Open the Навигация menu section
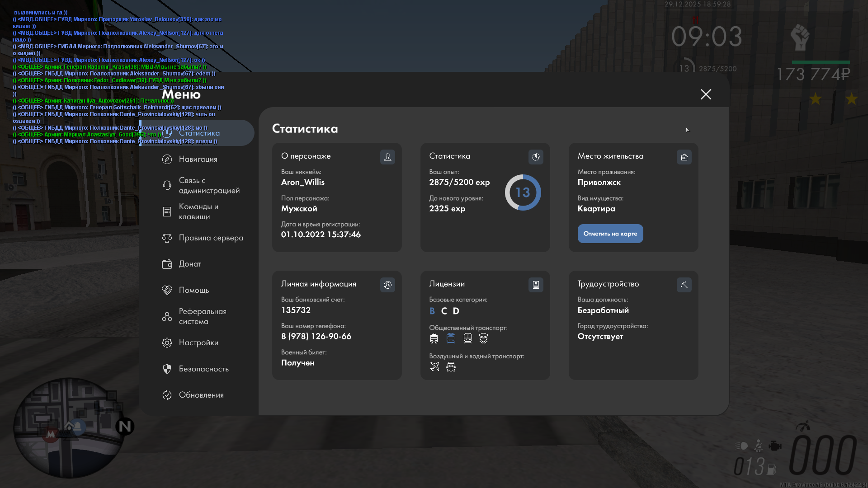Screen dimensions: 868x488 (198, 159)
